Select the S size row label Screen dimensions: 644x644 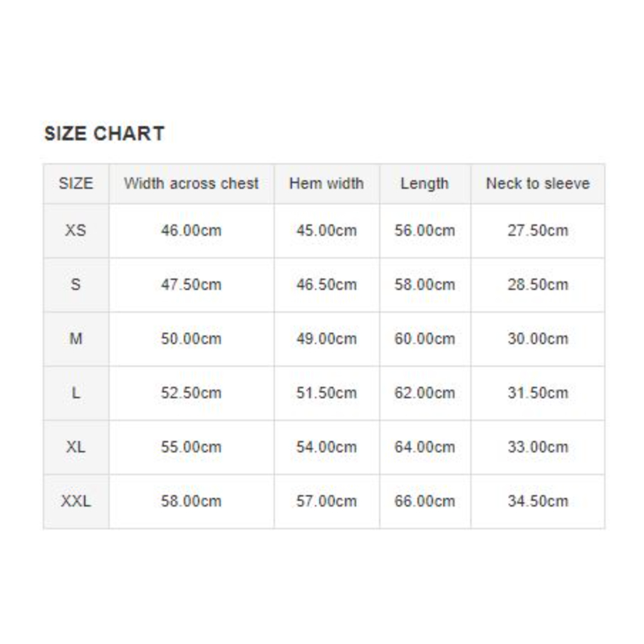point(76,285)
